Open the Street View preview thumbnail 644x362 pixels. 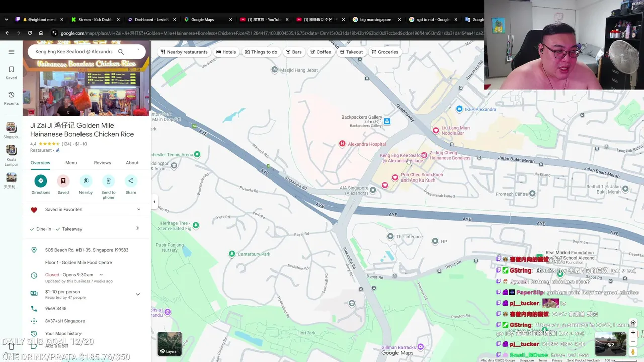coord(611,344)
